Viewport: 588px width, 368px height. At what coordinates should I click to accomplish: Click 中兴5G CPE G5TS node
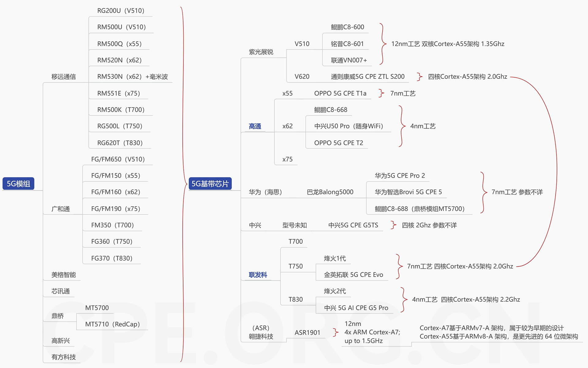point(353,225)
